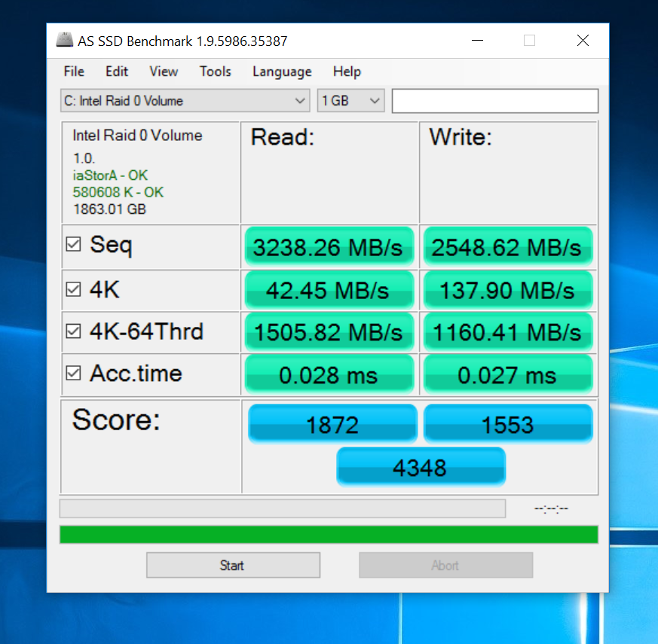Click the elapsed time indicator --:--:--
This screenshot has width=658, height=644.
(x=552, y=508)
